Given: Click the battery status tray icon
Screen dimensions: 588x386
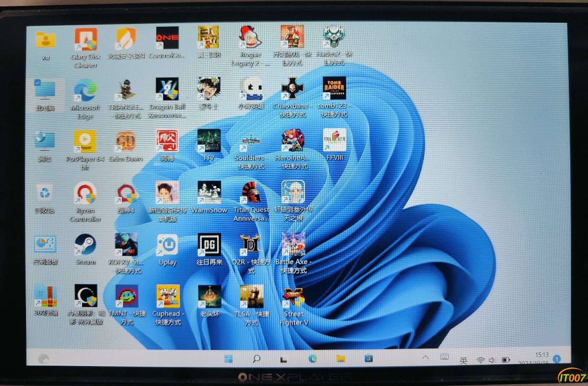Looking at the screenshot, I should pyautogui.click(x=506, y=360).
